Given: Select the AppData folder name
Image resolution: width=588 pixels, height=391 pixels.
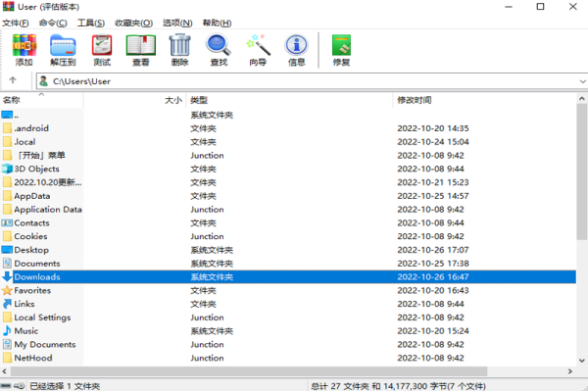Looking at the screenshot, I should [x=32, y=196].
